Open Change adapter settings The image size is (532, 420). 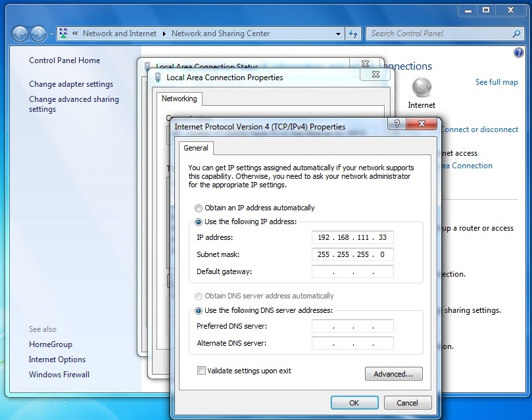pos(71,84)
